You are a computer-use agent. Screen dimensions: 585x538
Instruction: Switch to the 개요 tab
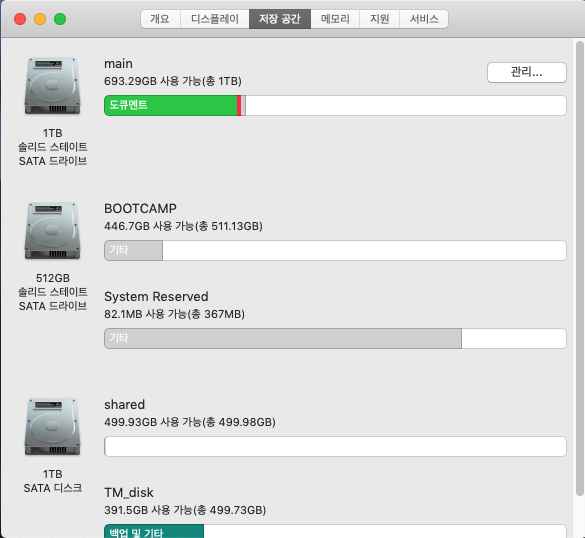pos(160,19)
